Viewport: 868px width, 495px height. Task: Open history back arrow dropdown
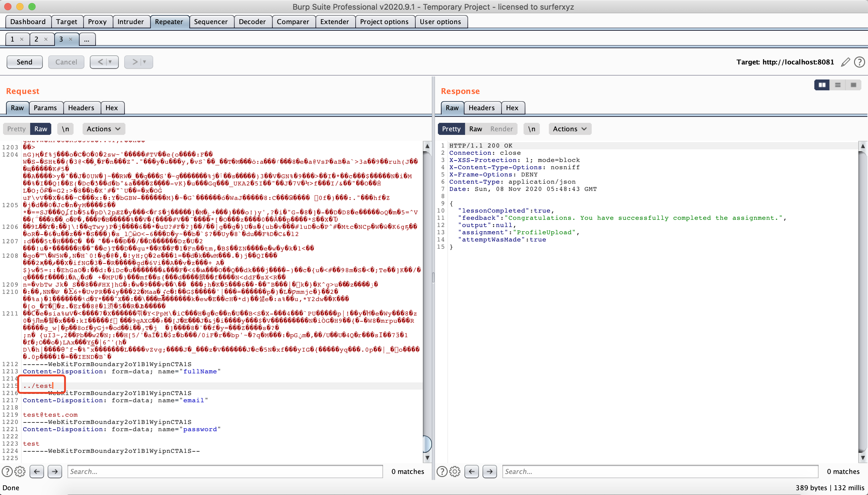point(110,62)
